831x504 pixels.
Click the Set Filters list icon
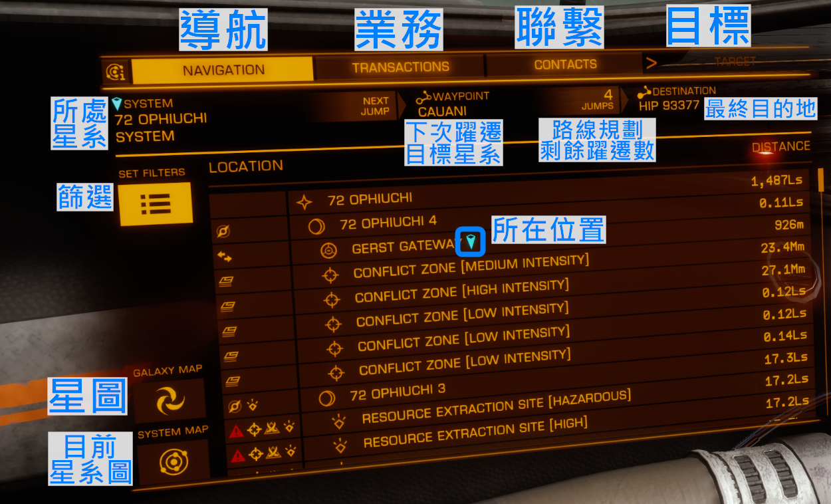[156, 203]
